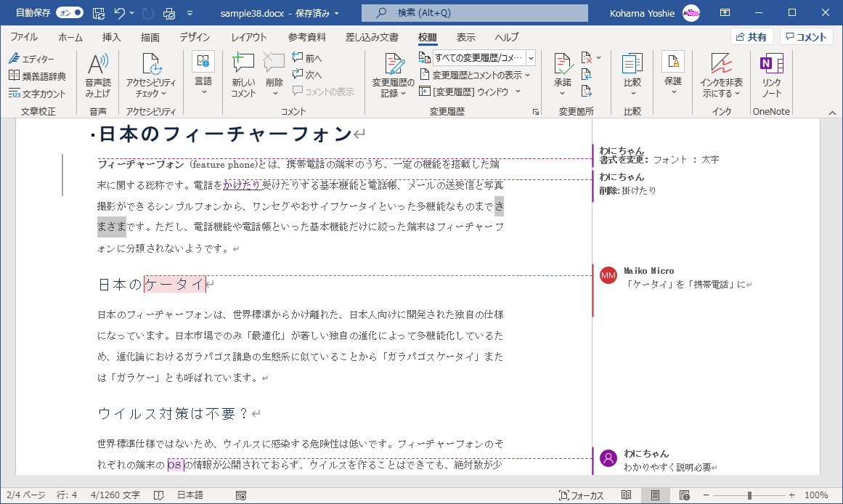Viewport: 843px width, 504px height.
Task: Switch to フォーカス focus mode
Action: tap(581, 495)
